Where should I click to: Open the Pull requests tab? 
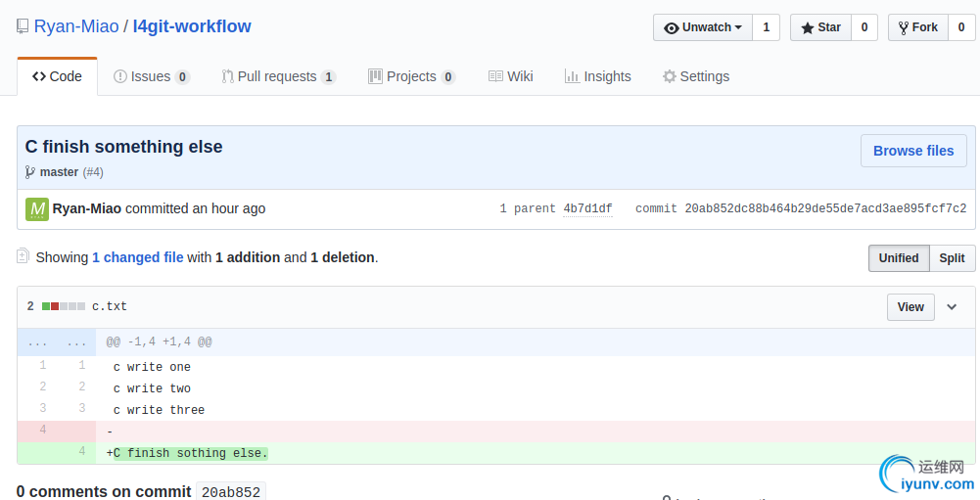click(278, 76)
